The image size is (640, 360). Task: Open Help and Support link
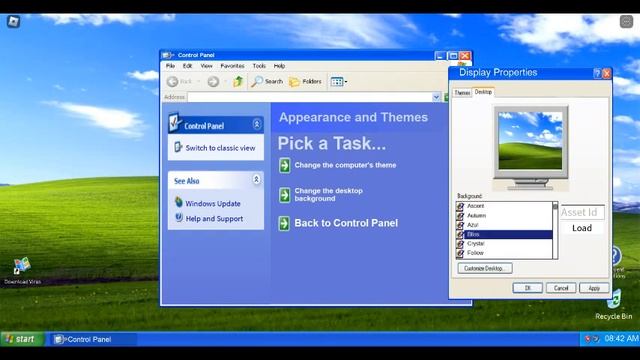coord(214,219)
